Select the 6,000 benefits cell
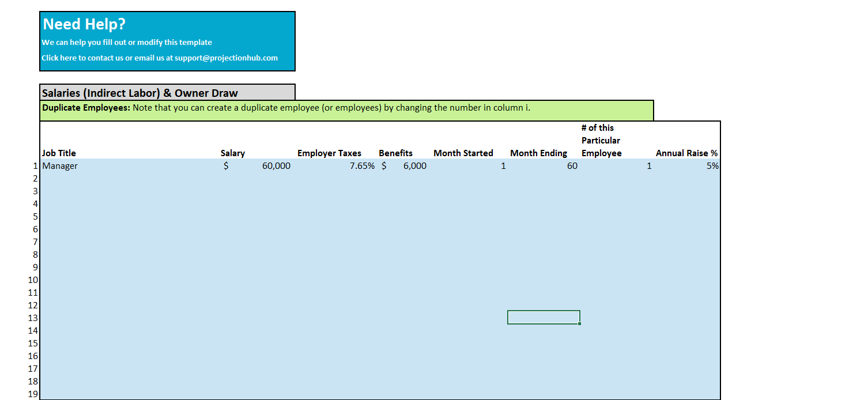 [404, 165]
